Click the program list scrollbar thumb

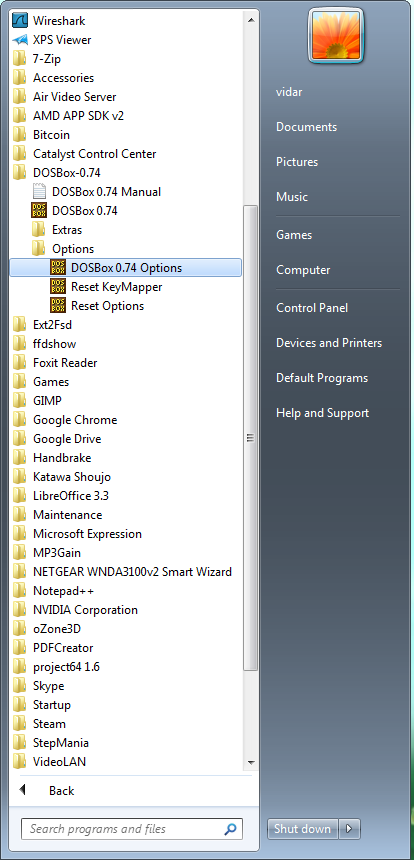point(251,438)
